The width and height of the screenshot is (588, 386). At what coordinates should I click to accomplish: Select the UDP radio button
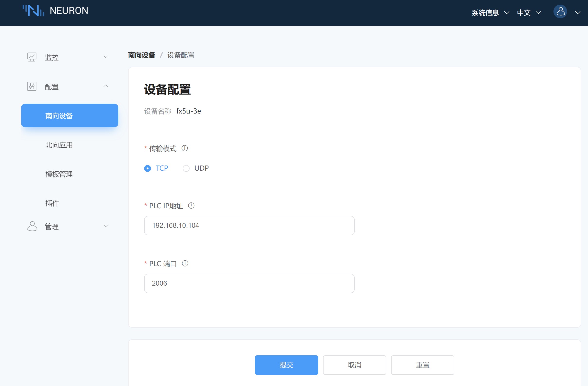[186, 168]
